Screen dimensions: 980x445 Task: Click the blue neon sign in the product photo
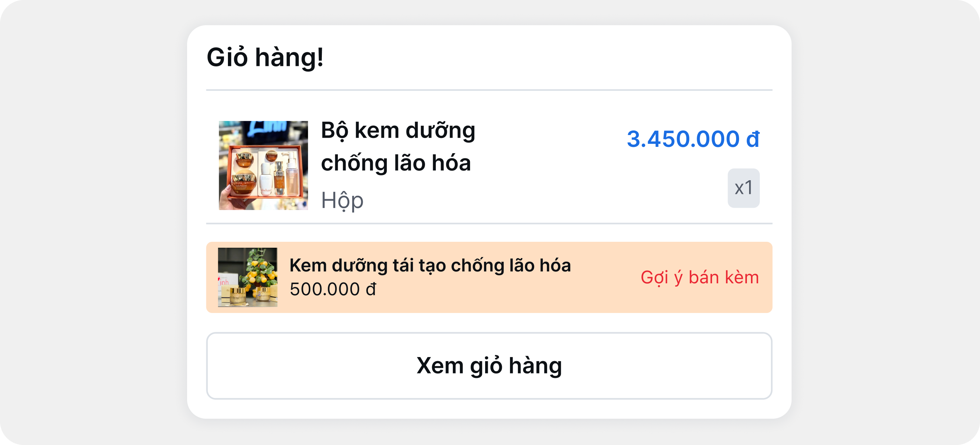(266, 128)
